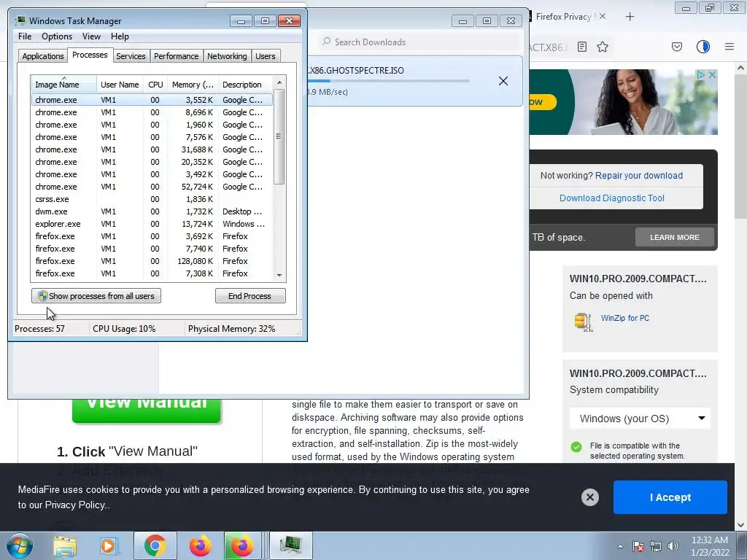Toggle Firefox reader view icon

click(x=581, y=47)
